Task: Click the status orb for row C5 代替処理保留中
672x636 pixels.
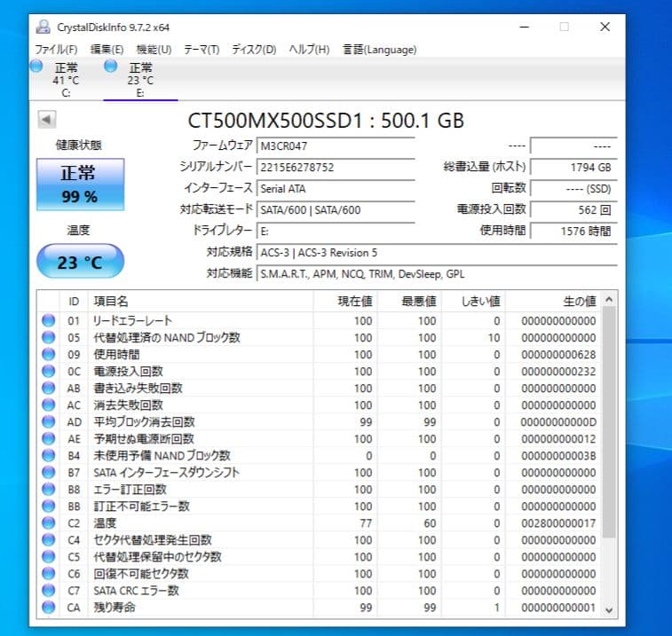Action: click(x=49, y=557)
